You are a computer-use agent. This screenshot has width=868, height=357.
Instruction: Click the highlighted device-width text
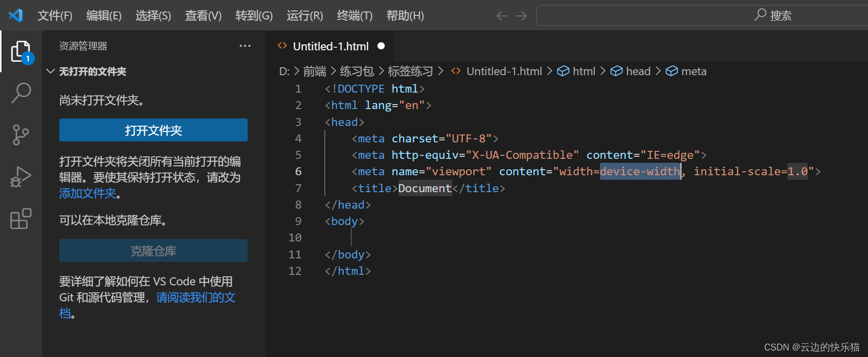pos(640,171)
